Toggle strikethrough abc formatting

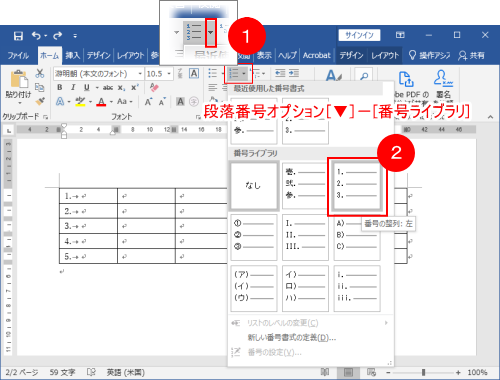(108, 87)
